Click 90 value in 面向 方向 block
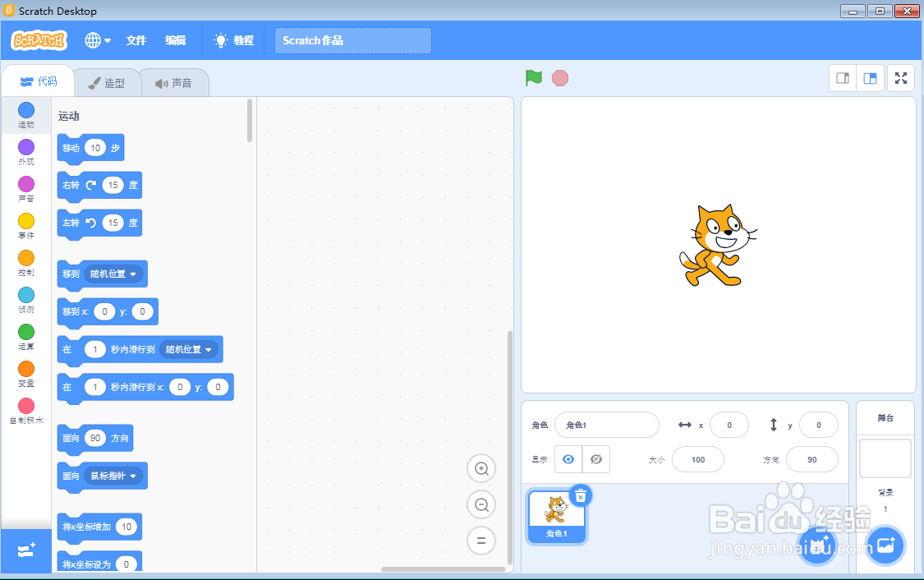Viewport: 924px width, 580px height. (95, 438)
